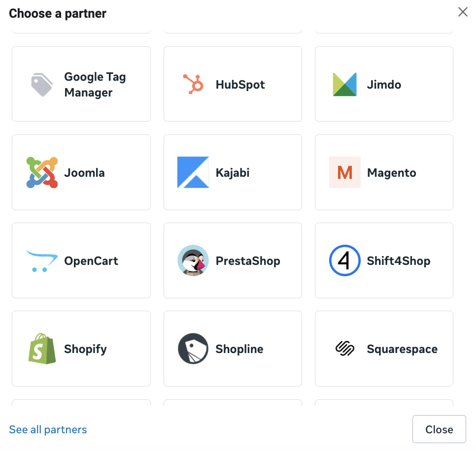Click the Squarespace logo

point(344,349)
